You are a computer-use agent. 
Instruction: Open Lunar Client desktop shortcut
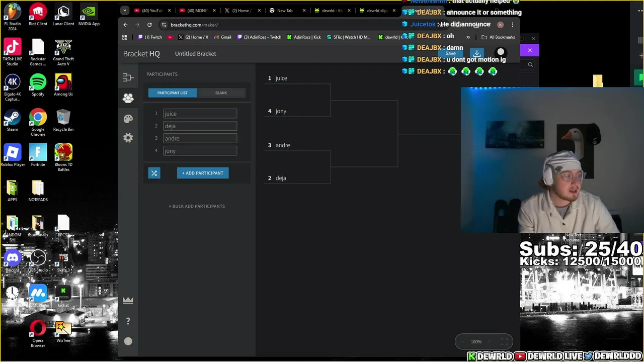click(x=63, y=15)
